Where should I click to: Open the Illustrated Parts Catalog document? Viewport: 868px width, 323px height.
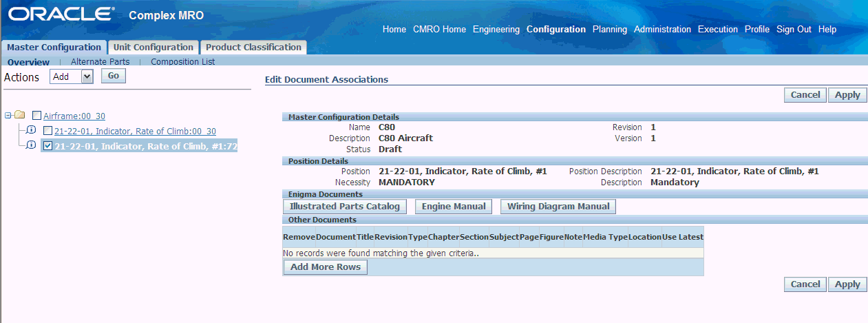click(345, 206)
